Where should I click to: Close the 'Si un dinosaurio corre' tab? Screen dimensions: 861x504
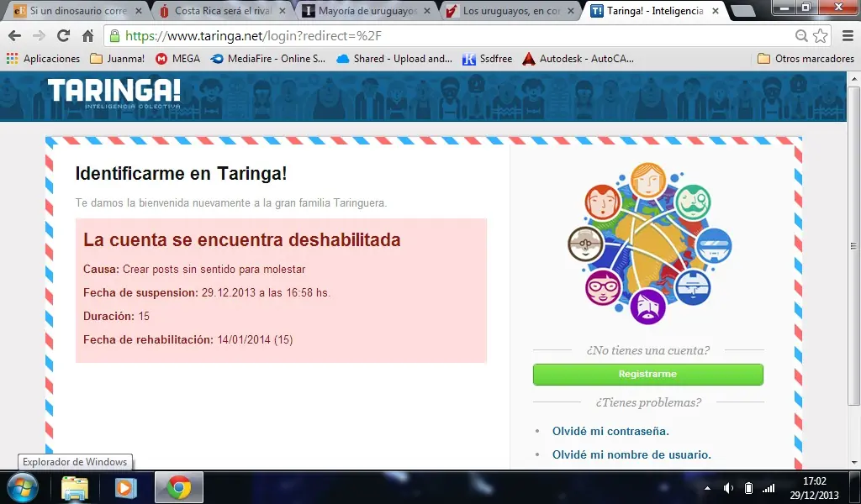[x=139, y=11]
